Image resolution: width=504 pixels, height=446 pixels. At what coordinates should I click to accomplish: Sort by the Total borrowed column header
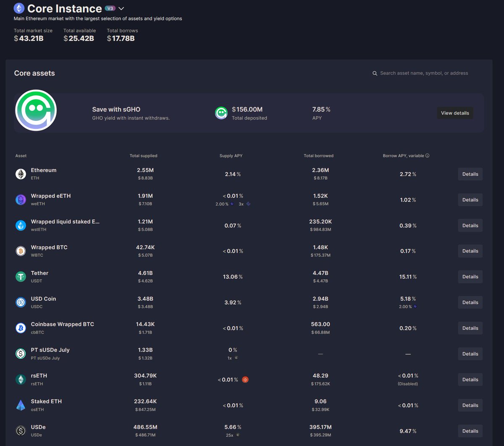tap(318, 156)
